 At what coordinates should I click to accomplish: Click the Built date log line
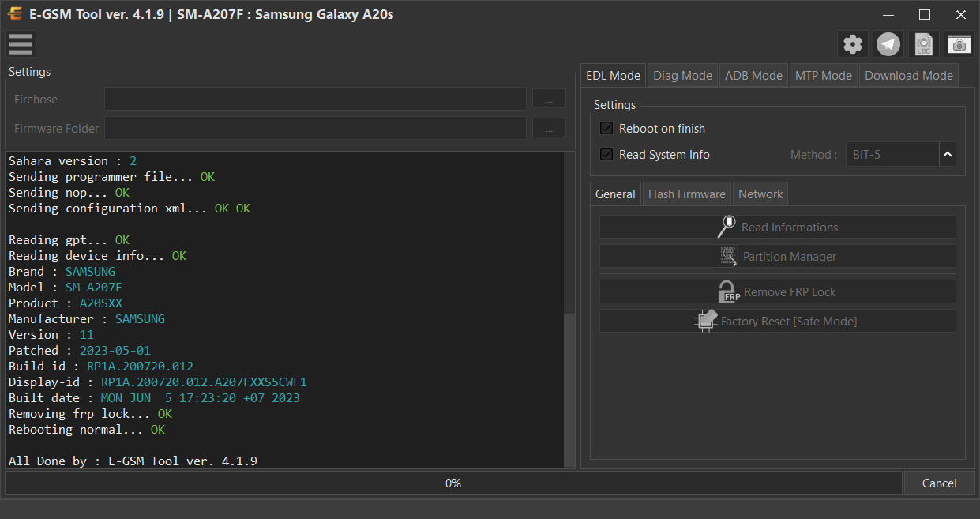coord(154,398)
